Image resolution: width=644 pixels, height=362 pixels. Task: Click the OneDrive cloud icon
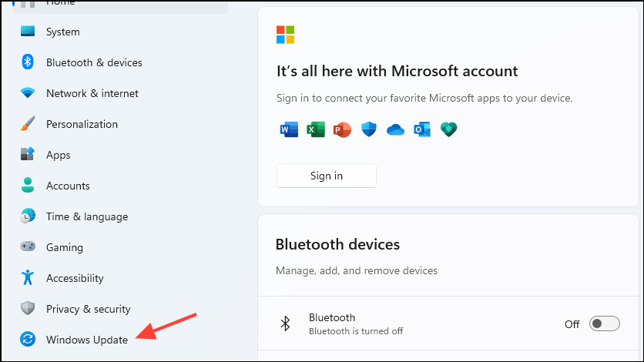coord(395,130)
